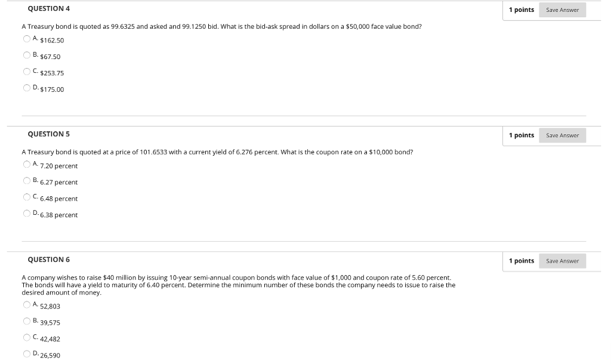Save the Question 6 answer
This screenshot has height=364, width=611.
(x=561, y=261)
